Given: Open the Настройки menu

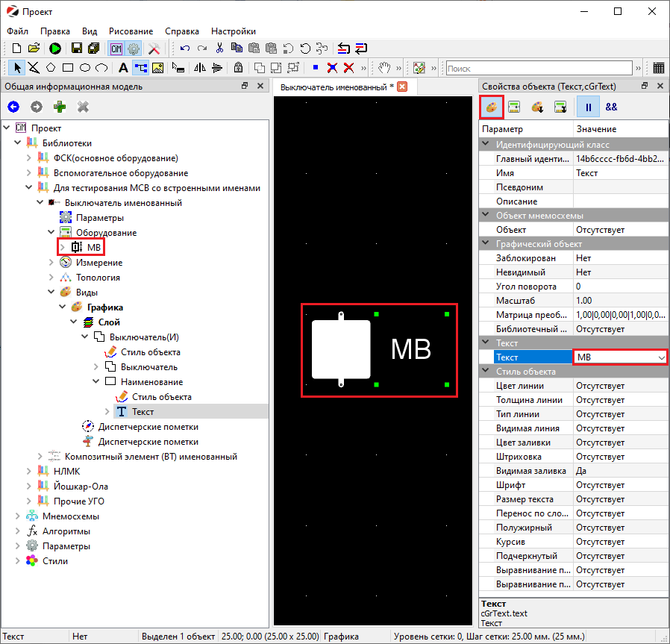Looking at the screenshot, I should (233, 31).
